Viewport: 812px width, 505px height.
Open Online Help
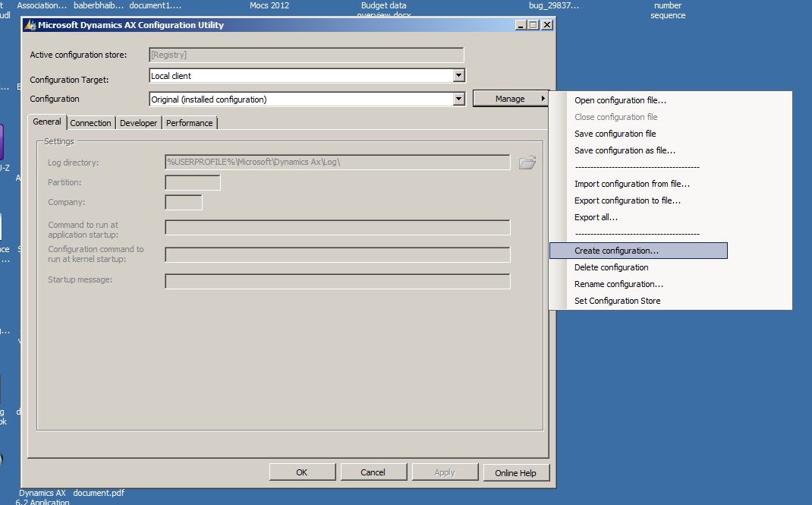click(515, 473)
